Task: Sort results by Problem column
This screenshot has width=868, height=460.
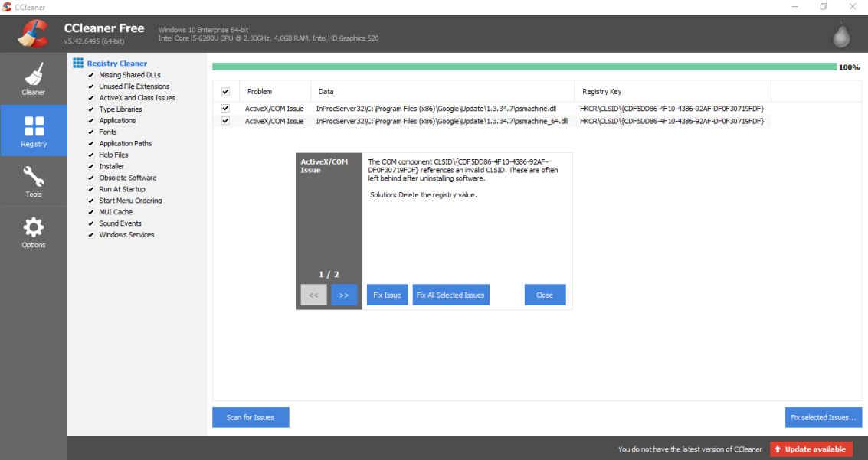Action: pyautogui.click(x=274, y=91)
